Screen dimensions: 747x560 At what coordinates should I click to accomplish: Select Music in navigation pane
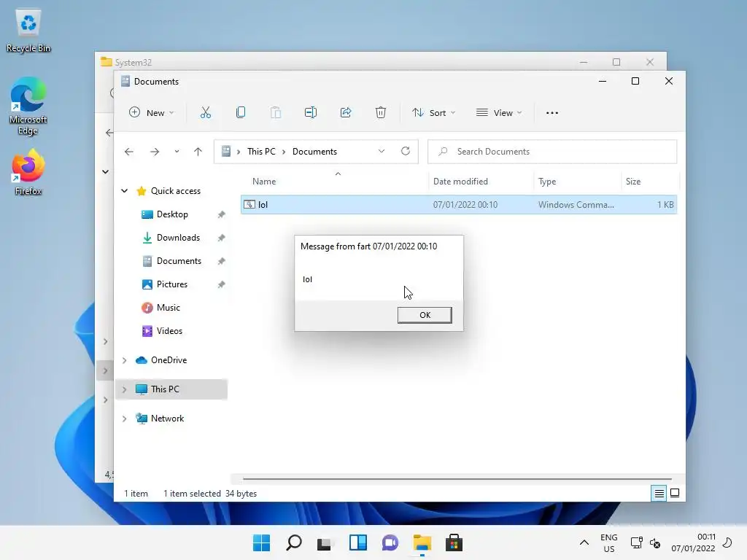(169, 308)
